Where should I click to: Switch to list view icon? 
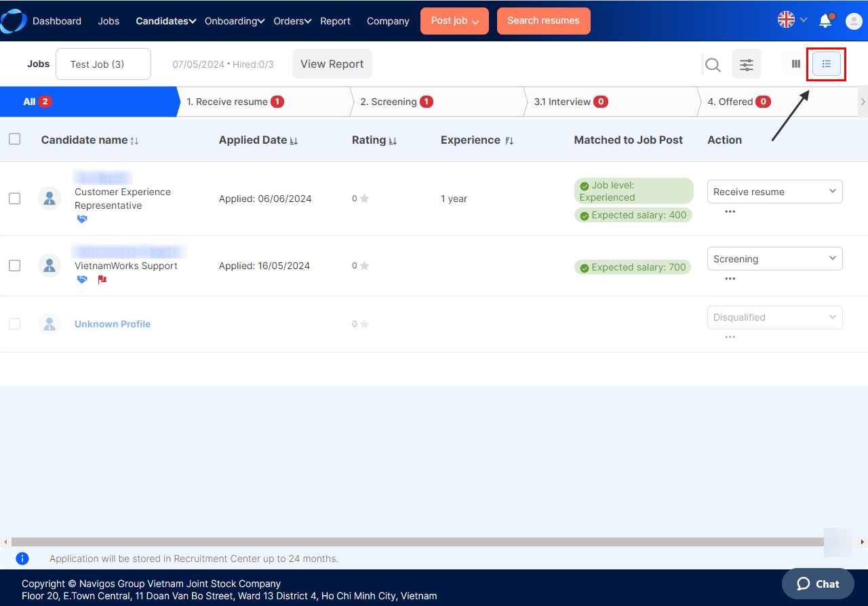tap(827, 64)
